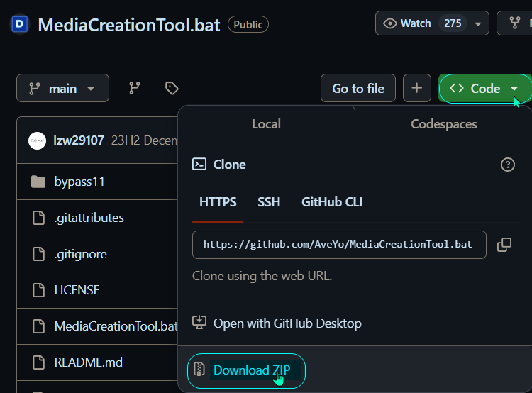The width and height of the screenshot is (532, 393).
Task: Switch to the Codespaces tab
Action: tap(444, 124)
